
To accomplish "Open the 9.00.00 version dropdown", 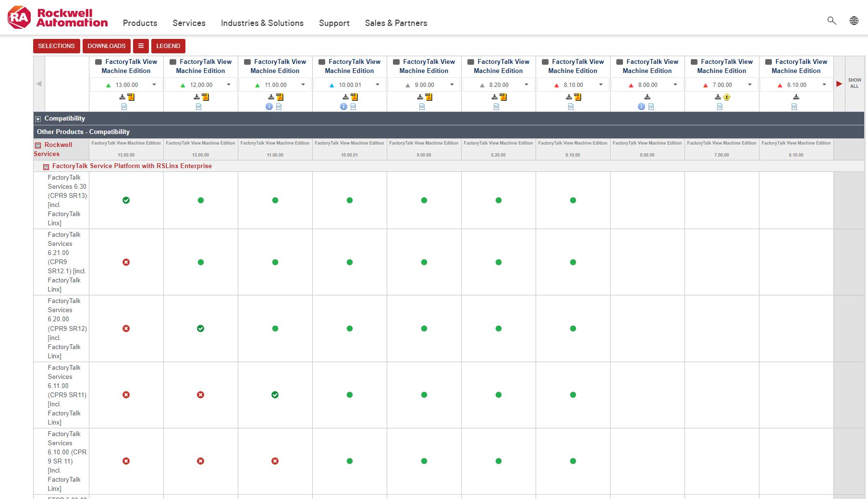I will point(424,85).
